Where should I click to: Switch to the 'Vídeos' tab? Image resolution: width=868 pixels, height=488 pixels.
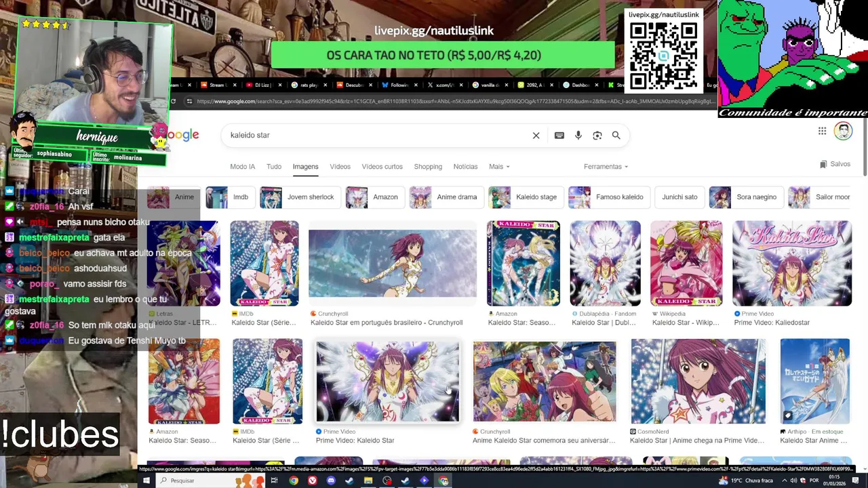(340, 167)
